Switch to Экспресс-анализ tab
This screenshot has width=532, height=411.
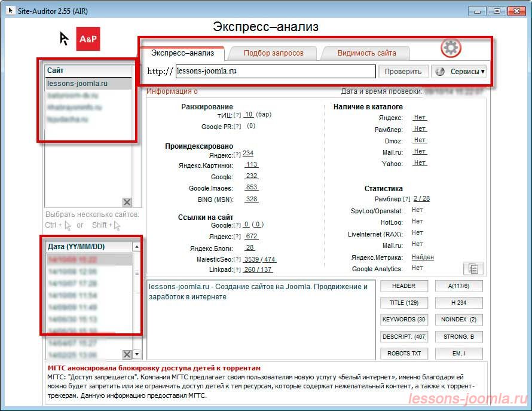182,53
